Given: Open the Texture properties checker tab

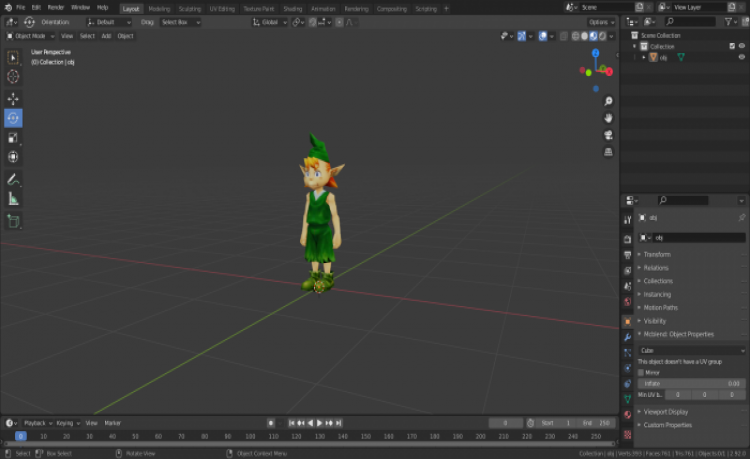Looking at the screenshot, I should pyautogui.click(x=628, y=434).
